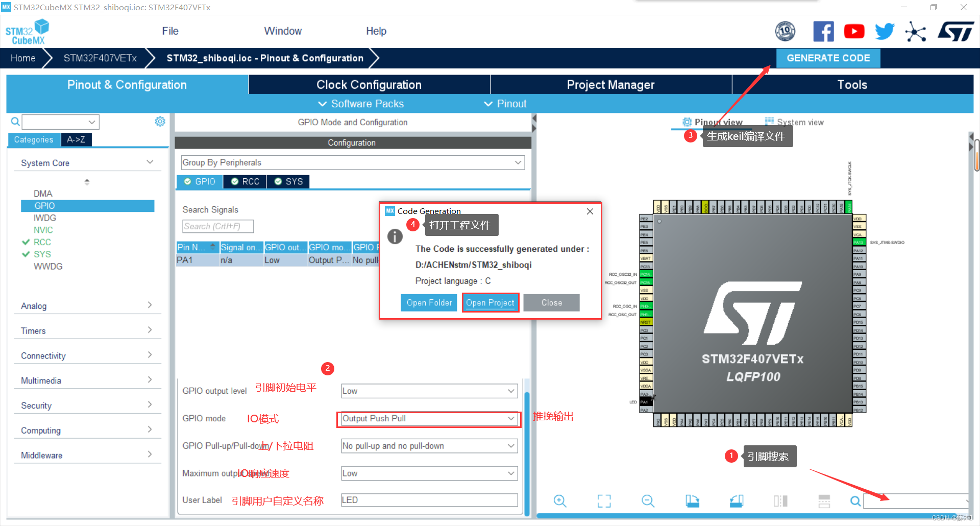Open the Twitter icon
The height and width of the screenshot is (526, 980).
pyautogui.click(x=885, y=31)
